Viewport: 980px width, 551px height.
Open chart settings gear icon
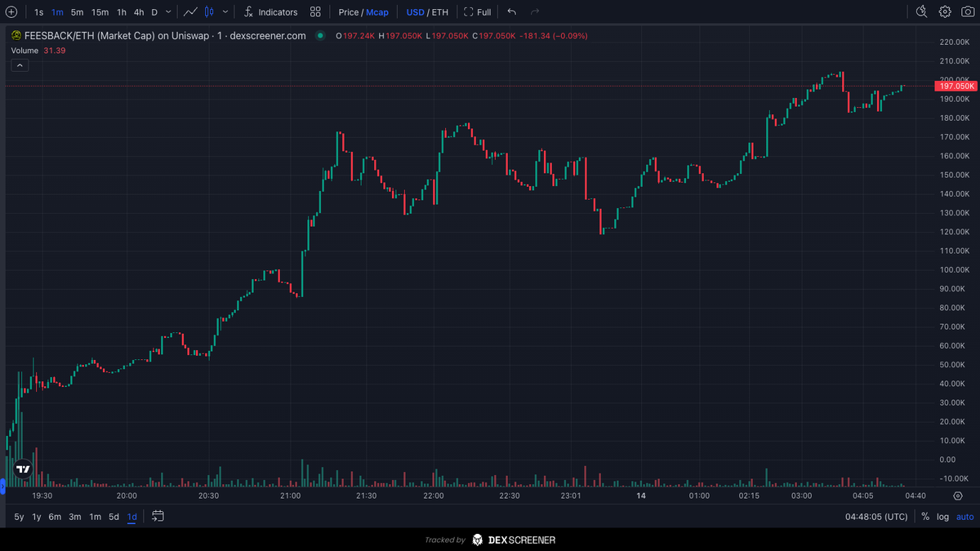pos(945,11)
